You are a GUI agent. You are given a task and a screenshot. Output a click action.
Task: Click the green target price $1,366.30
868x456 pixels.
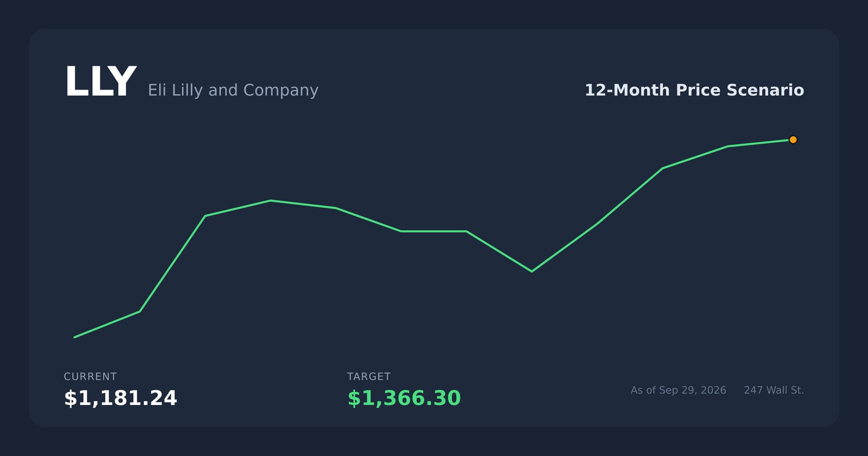(x=404, y=398)
